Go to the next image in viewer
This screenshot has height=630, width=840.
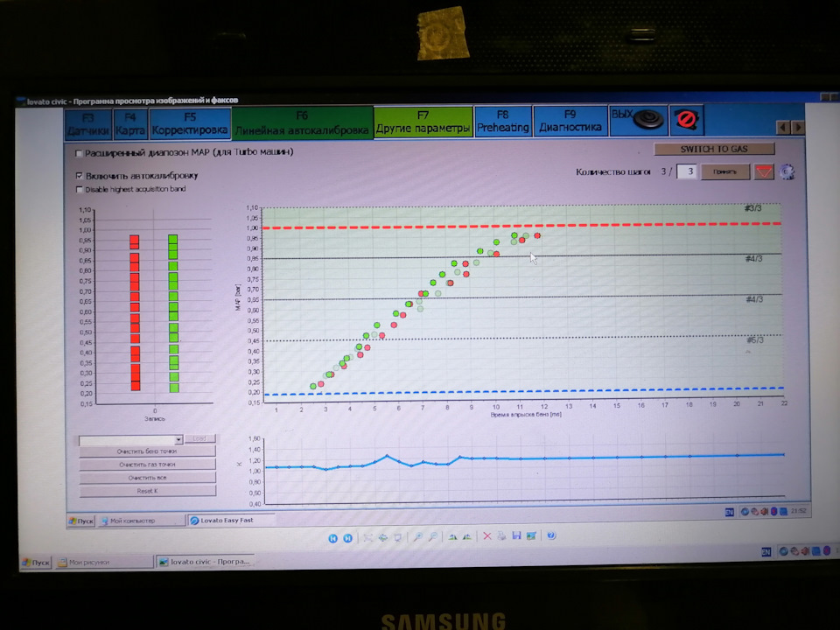347,538
